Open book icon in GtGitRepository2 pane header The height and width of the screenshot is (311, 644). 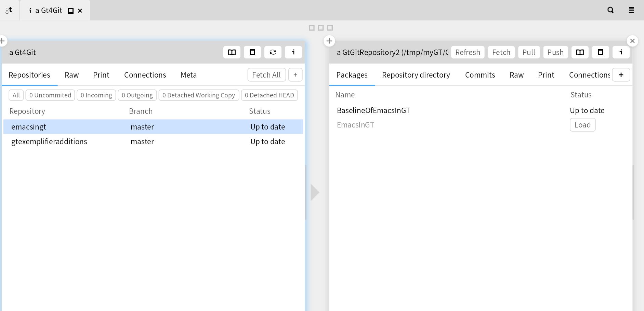coord(580,52)
